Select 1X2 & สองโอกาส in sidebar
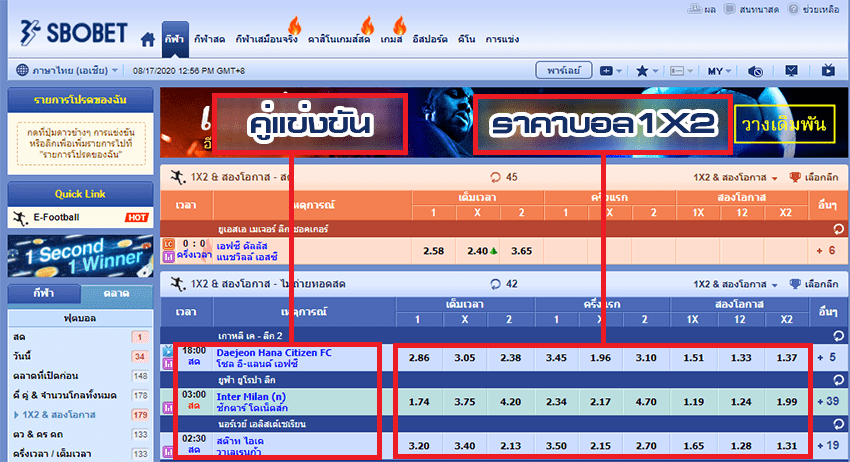850x462 pixels. pos(80,415)
